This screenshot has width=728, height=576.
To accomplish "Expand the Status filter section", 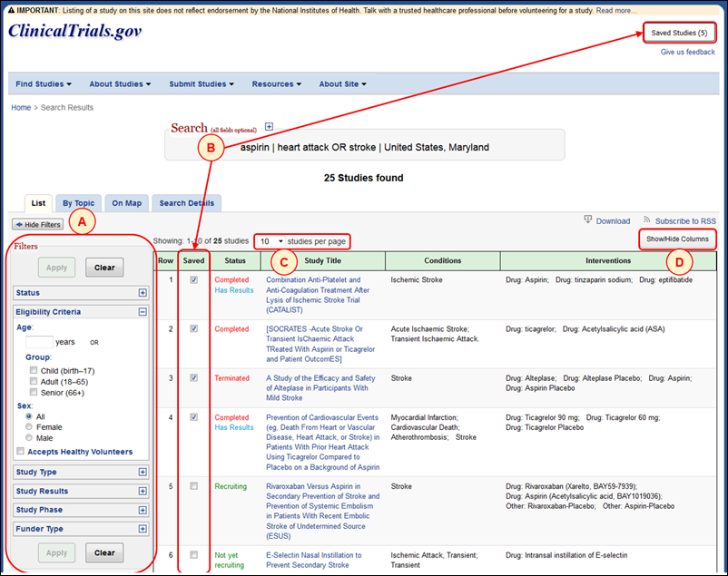I will [143, 293].
